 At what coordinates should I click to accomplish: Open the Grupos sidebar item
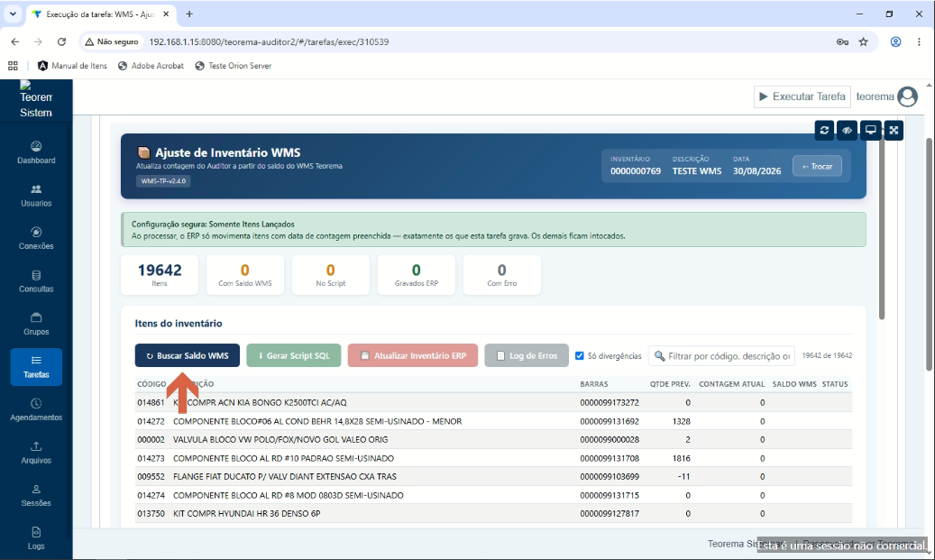(36, 325)
